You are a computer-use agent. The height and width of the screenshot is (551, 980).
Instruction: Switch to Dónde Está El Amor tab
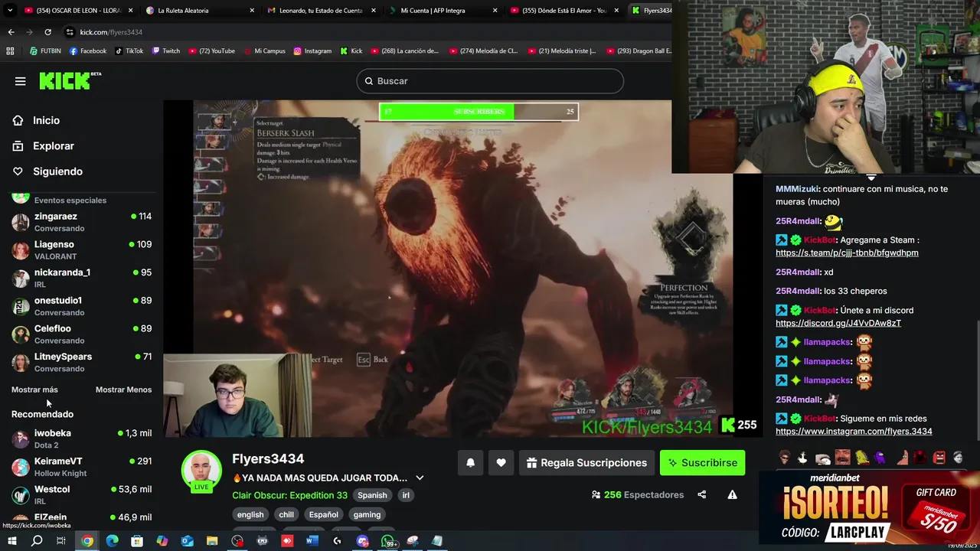pyautogui.click(x=565, y=11)
